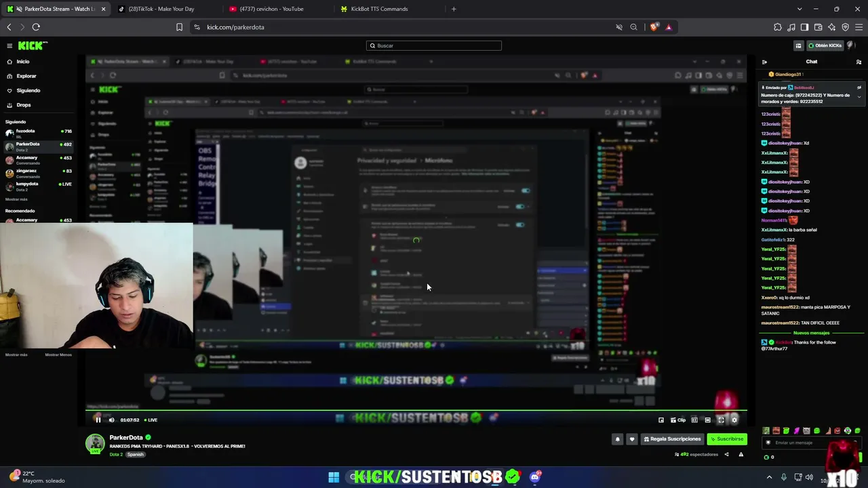Show hidden system tray icons
The width and height of the screenshot is (868, 488).
coord(769,477)
